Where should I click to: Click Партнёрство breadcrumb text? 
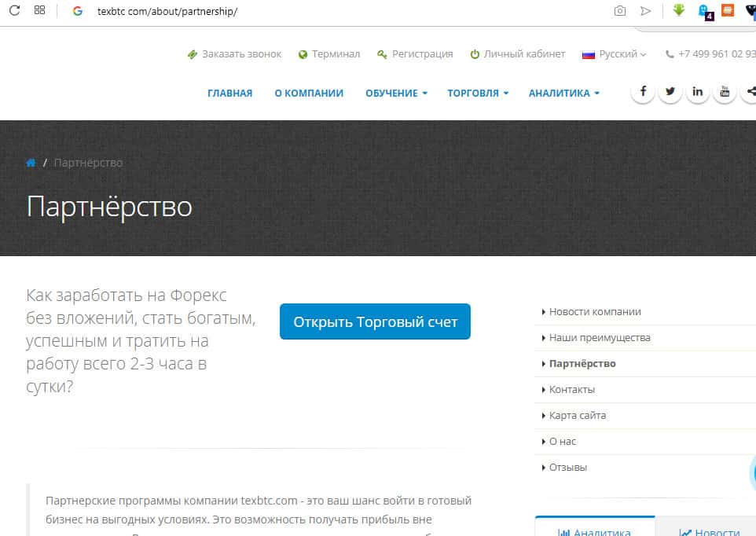pos(88,163)
